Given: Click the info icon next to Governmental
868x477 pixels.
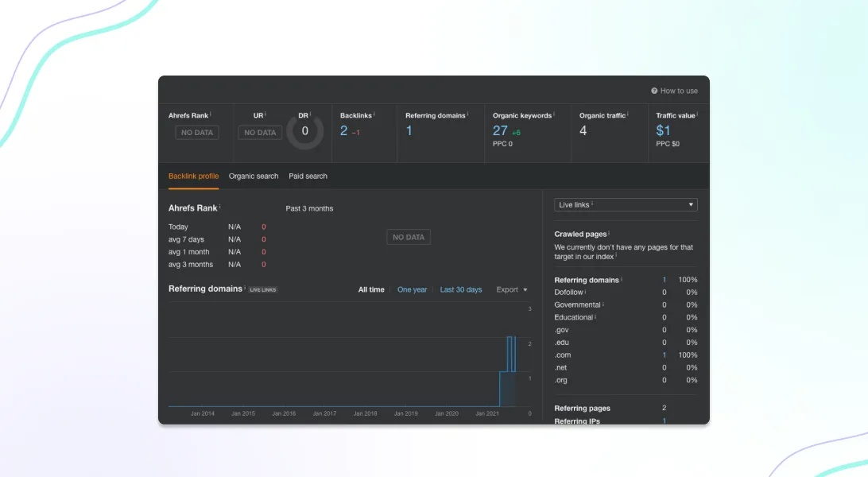Looking at the screenshot, I should pyautogui.click(x=603, y=304).
